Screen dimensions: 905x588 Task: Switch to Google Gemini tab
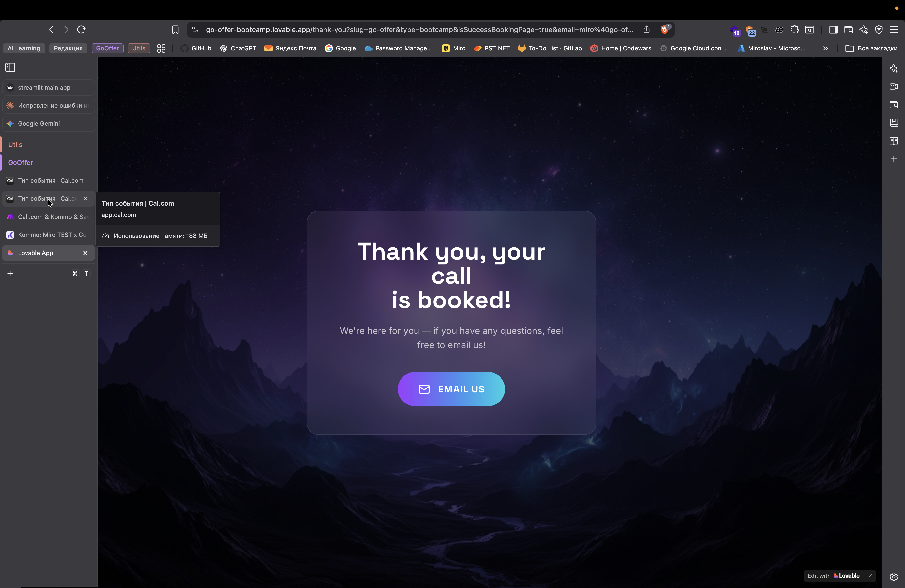coord(39,123)
